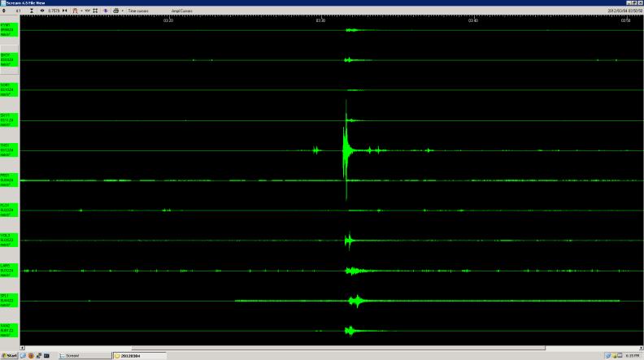Click the 03:30 time axis label

coord(320,20)
